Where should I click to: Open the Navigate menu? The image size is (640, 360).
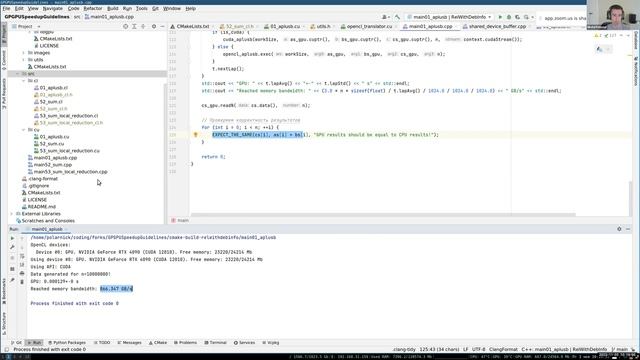(53, 9)
